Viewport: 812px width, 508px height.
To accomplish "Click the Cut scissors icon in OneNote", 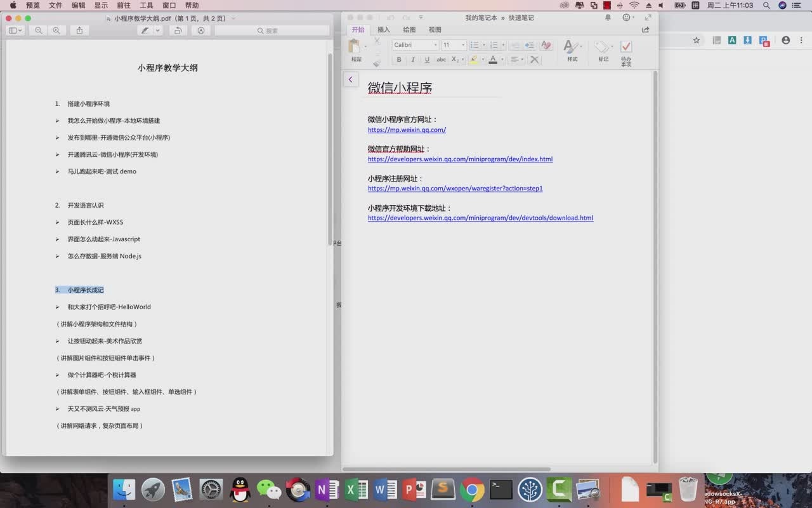I will 377,42.
